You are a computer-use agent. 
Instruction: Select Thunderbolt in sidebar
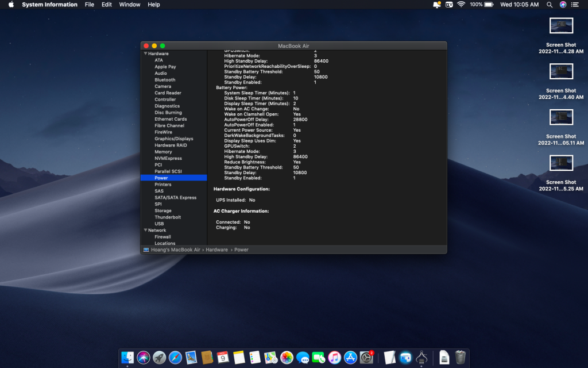pos(168,217)
